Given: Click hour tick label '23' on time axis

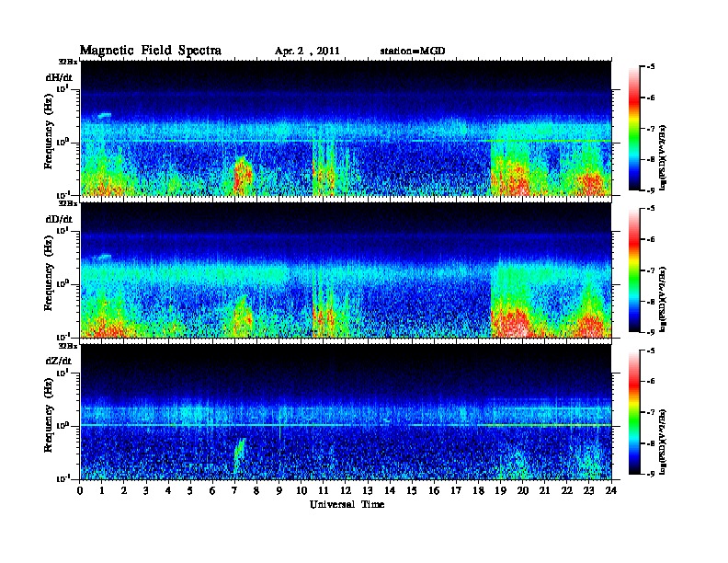Looking at the screenshot, I should [588, 490].
